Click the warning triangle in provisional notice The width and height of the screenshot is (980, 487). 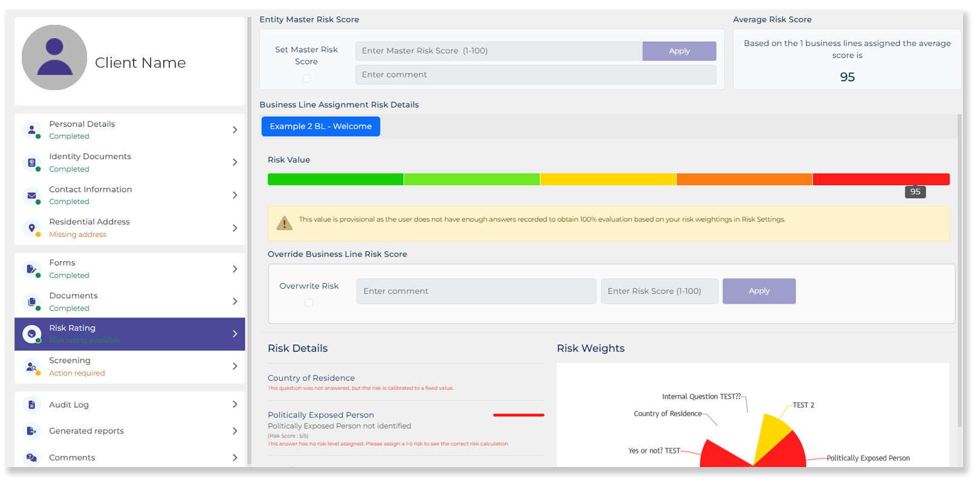[284, 223]
